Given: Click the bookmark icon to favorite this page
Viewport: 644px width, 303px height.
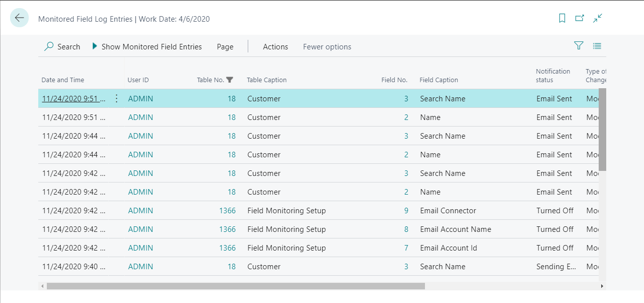Looking at the screenshot, I should point(561,17).
